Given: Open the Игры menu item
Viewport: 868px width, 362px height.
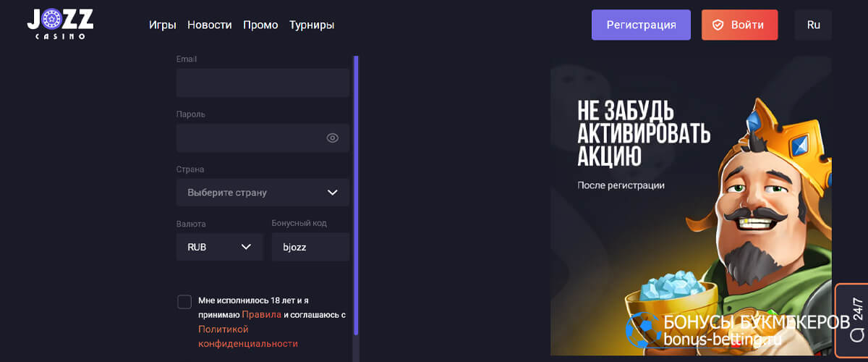Looking at the screenshot, I should (163, 25).
